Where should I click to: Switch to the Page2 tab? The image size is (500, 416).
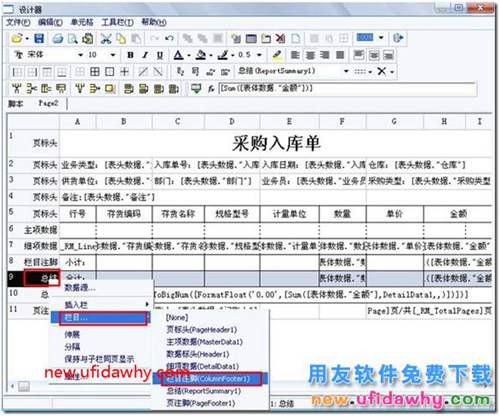tap(49, 103)
